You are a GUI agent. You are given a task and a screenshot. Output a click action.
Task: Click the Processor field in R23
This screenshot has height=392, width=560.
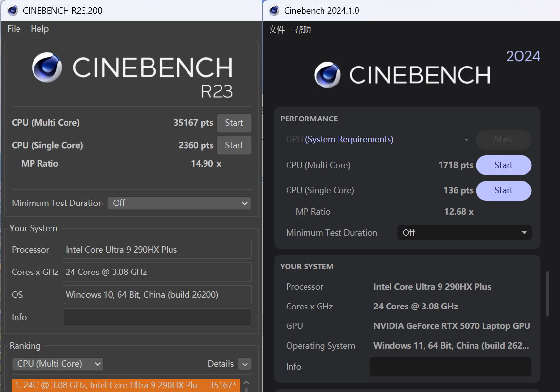(x=157, y=249)
